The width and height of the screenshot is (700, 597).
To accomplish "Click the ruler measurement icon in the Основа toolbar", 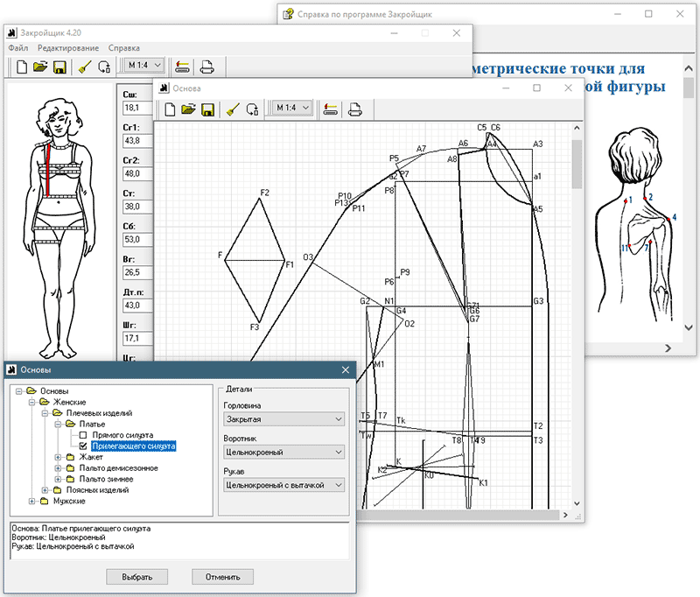I will (x=331, y=109).
